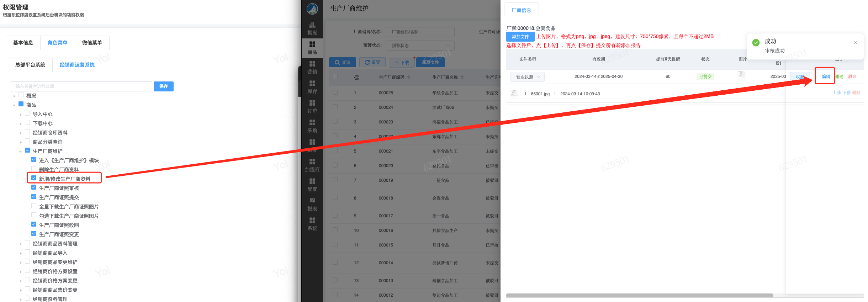Open 系统 in the dark sidebar

(x=312, y=224)
